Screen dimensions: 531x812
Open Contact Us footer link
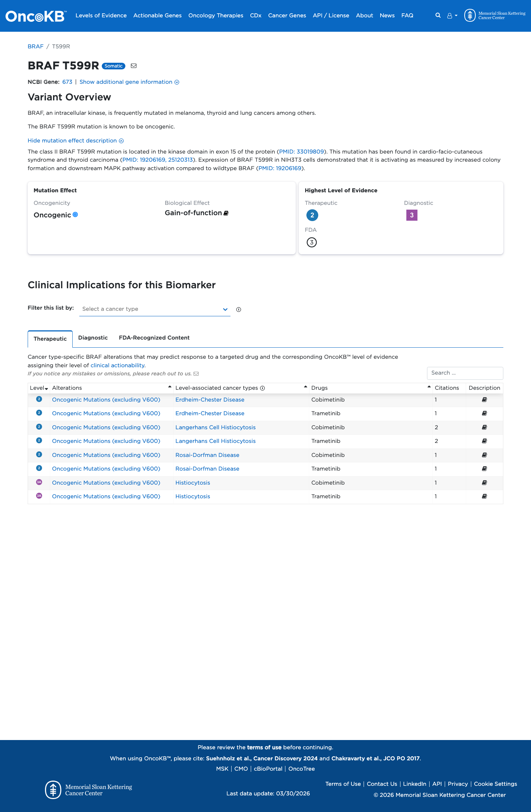tap(382, 784)
